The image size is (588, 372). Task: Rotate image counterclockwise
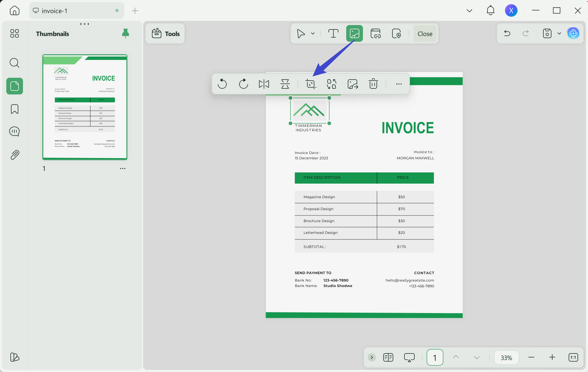[x=222, y=84]
